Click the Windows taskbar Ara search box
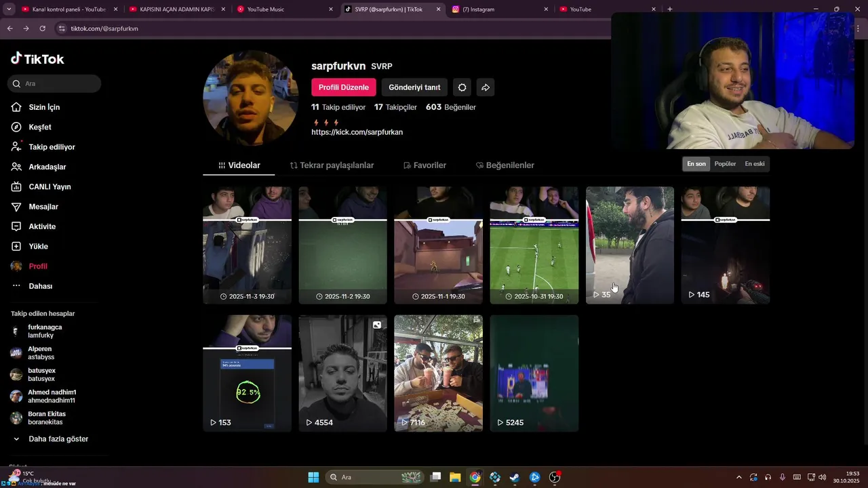Viewport: 868px width, 488px height. point(374,477)
